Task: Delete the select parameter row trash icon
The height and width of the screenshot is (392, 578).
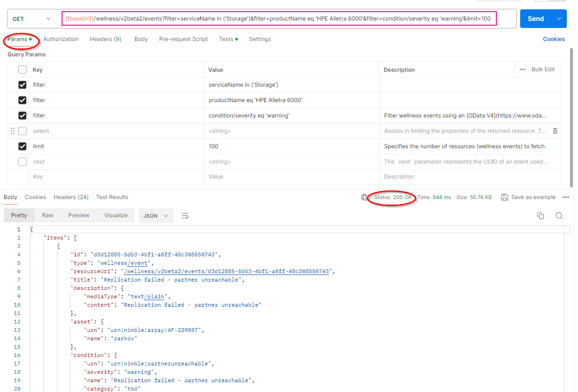Action: coord(555,131)
